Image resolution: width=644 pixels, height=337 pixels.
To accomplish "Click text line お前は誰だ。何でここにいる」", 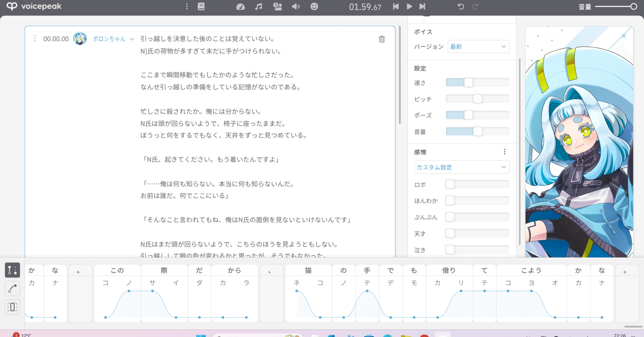I will click(x=185, y=195).
